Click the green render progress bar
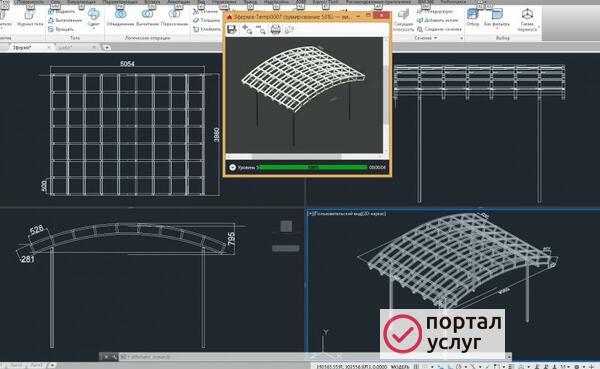Viewport: 600px width, 369px height. pyautogui.click(x=313, y=167)
